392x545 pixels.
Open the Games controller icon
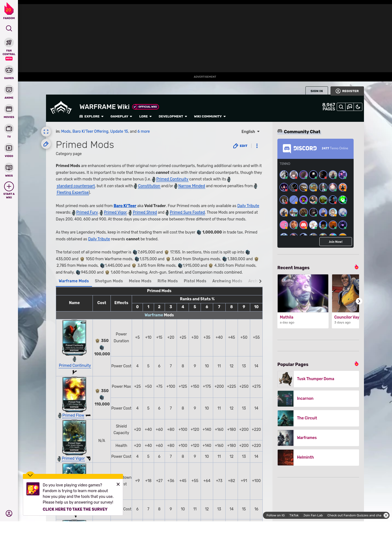(x=9, y=70)
